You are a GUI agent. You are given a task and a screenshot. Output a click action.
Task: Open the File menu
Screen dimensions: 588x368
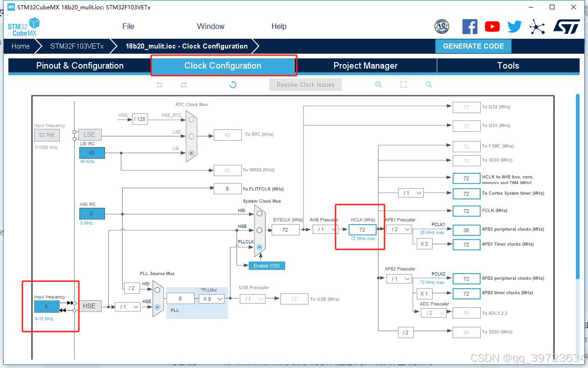[x=128, y=26]
